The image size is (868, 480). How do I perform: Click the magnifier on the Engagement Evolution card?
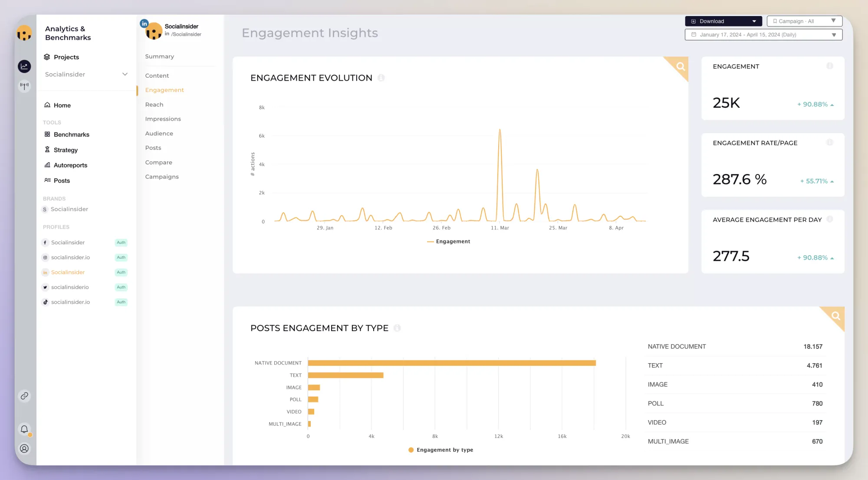pos(681,66)
